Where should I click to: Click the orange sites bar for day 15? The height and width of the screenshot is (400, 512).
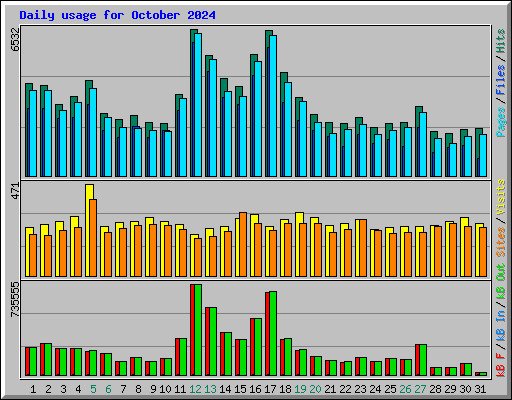tap(243, 245)
